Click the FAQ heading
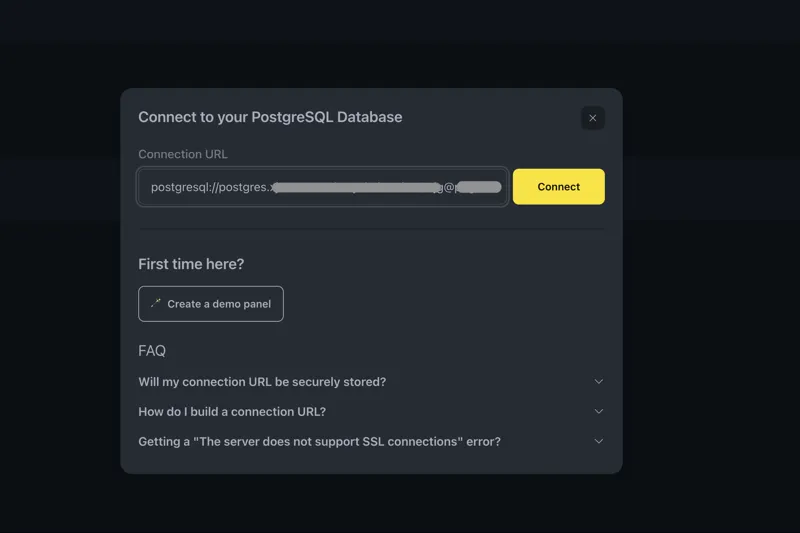 pyautogui.click(x=152, y=351)
